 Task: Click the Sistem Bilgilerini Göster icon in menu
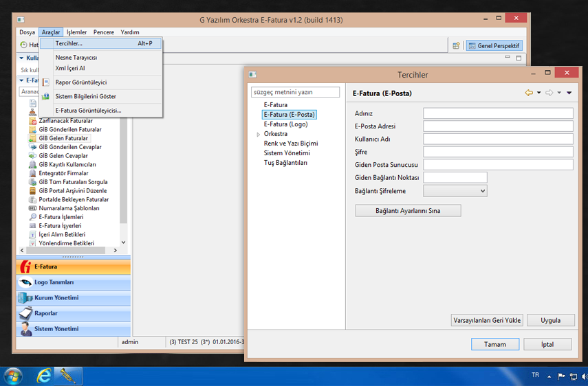46,96
